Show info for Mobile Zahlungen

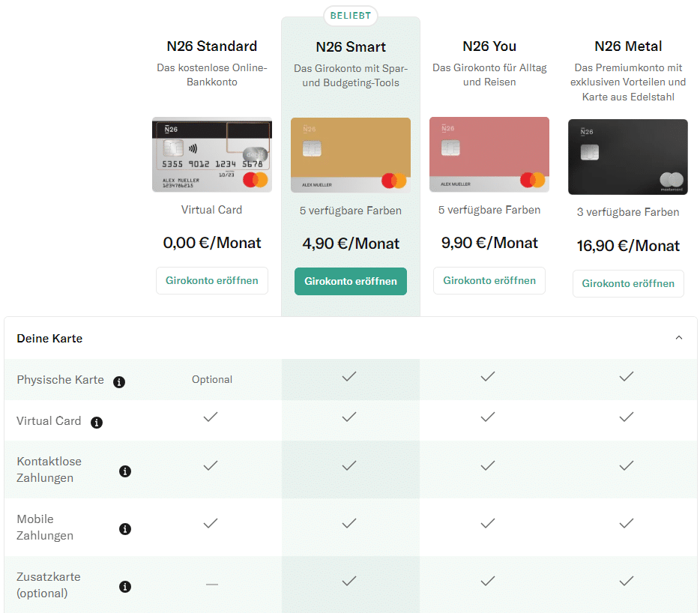[125, 528]
